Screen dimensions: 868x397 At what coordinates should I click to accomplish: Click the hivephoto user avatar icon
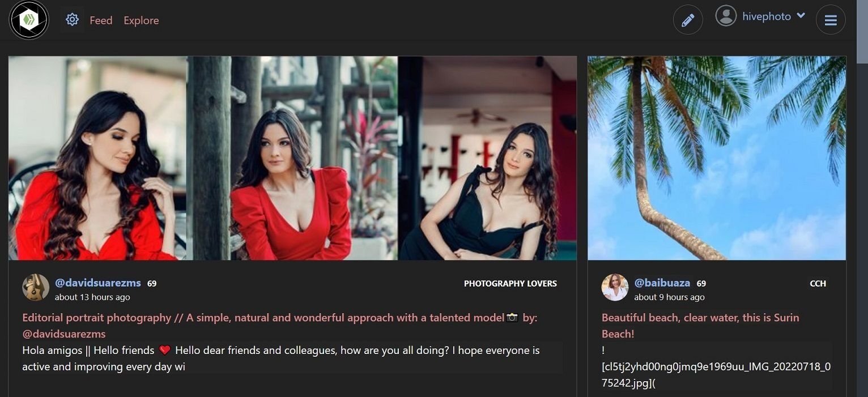[x=726, y=16]
